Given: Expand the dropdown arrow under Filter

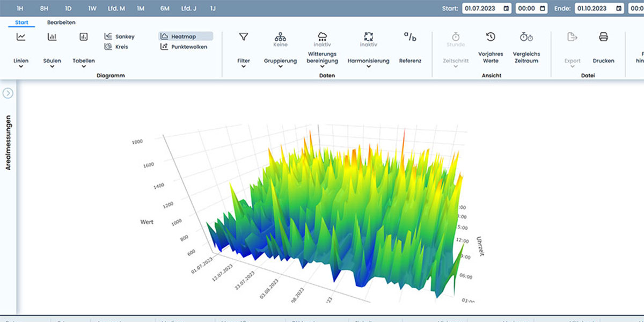Looking at the screenshot, I should point(244,68).
